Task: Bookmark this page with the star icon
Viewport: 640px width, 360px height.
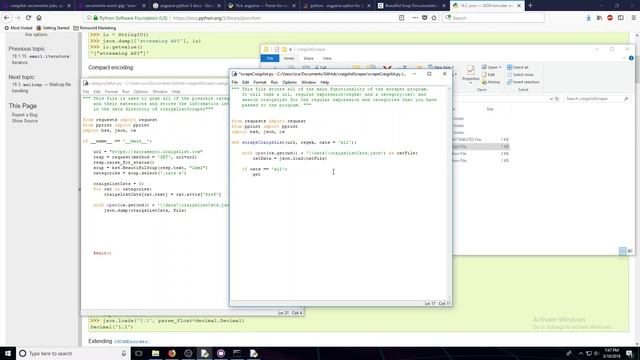Action: point(434,18)
